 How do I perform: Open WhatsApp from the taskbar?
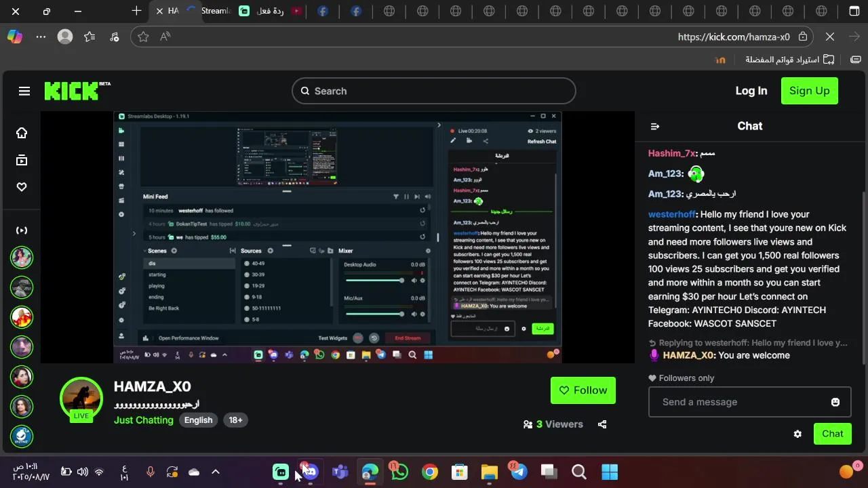399,472
